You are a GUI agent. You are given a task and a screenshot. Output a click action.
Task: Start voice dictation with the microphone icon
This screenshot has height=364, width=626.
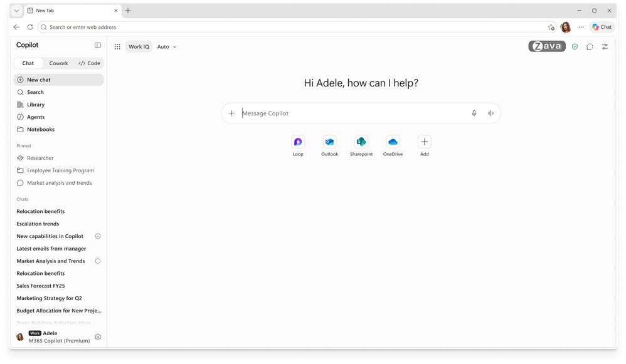tap(474, 113)
